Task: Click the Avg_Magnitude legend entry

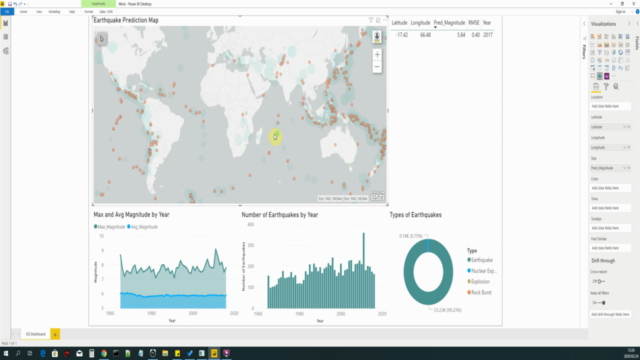Action: [142, 227]
